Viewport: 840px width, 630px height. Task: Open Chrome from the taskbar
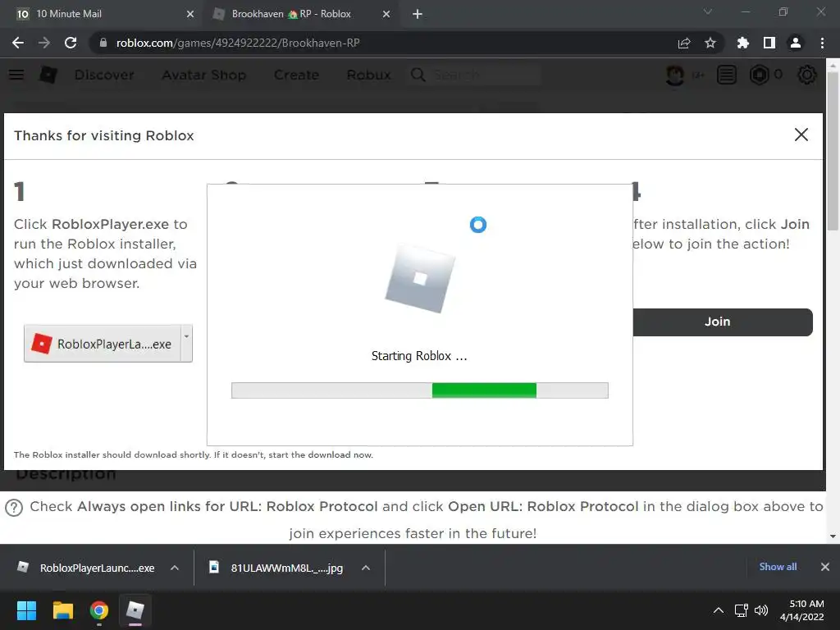pos(99,610)
